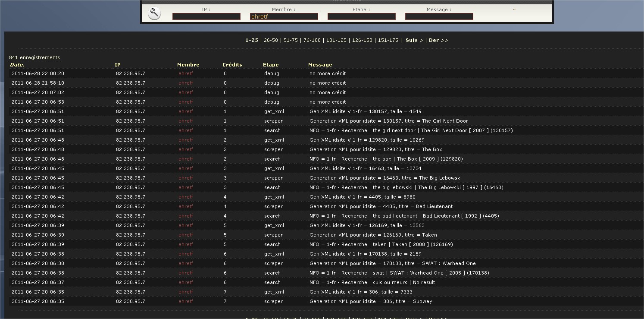The height and width of the screenshot is (319, 644).
Task: Open member ehretf in the 20:07:02 row
Action: [x=186, y=92]
